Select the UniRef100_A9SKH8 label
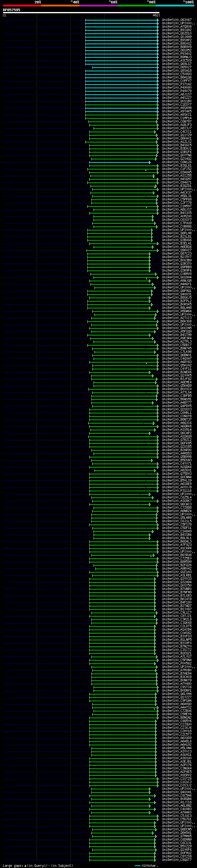The width and height of the screenshot is (197, 868). 176,108
